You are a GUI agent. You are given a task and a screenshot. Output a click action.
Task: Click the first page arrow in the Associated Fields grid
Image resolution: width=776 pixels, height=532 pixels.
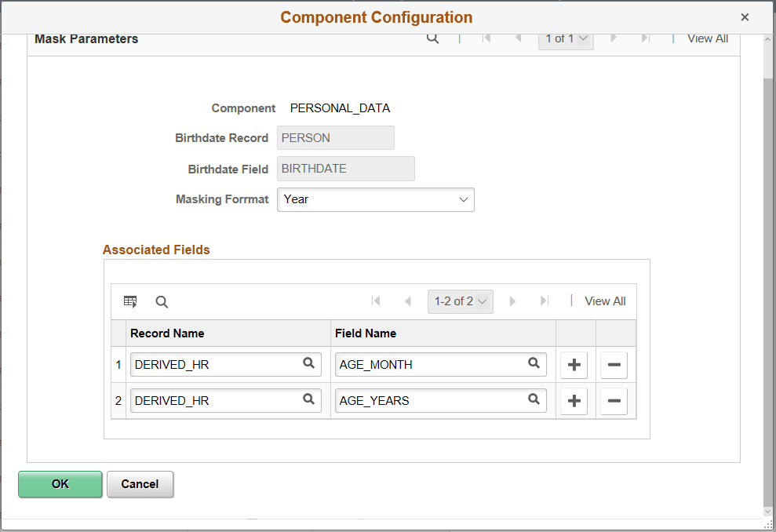tap(377, 301)
